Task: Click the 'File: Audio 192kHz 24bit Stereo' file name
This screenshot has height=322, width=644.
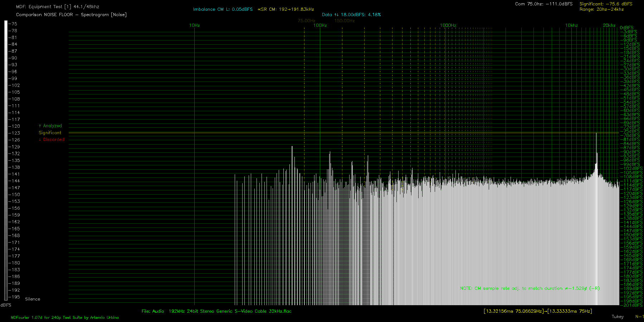Action: 216,311
